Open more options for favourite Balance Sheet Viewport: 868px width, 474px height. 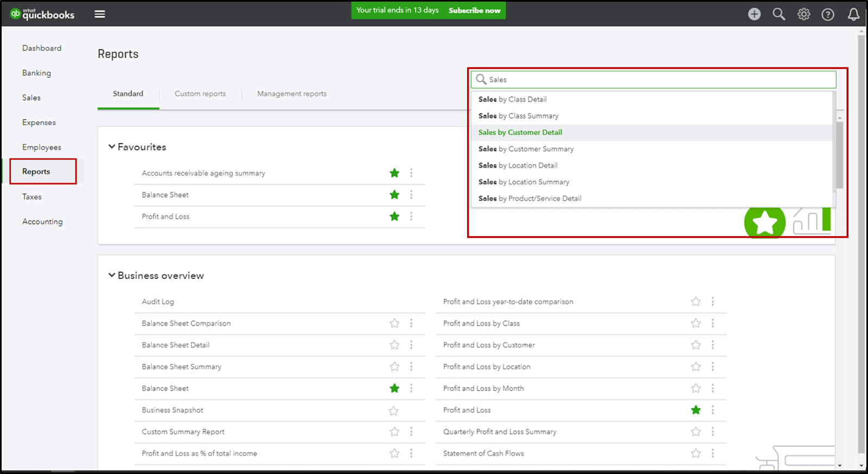tap(411, 194)
